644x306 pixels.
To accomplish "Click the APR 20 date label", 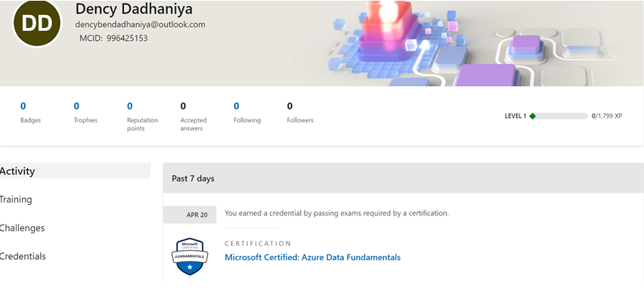I will tap(190, 215).
